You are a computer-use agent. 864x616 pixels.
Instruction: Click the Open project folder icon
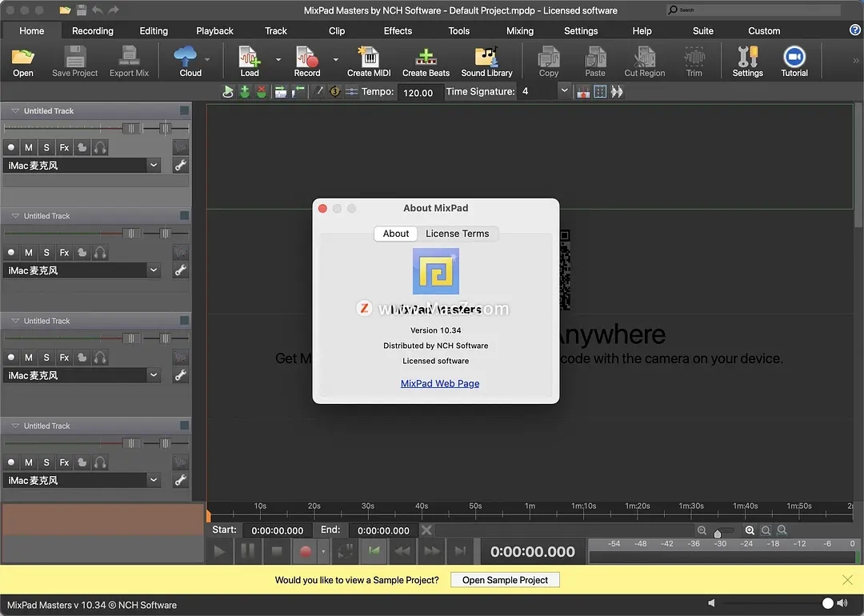click(x=23, y=61)
